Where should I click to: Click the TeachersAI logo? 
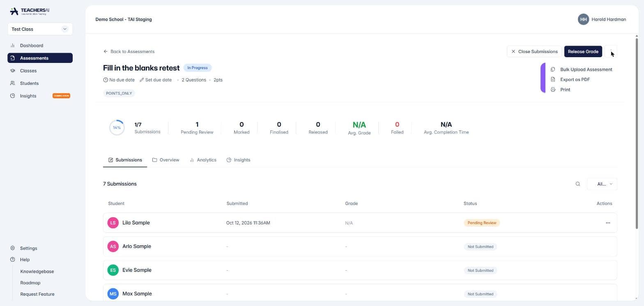pyautogui.click(x=30, y=11)
